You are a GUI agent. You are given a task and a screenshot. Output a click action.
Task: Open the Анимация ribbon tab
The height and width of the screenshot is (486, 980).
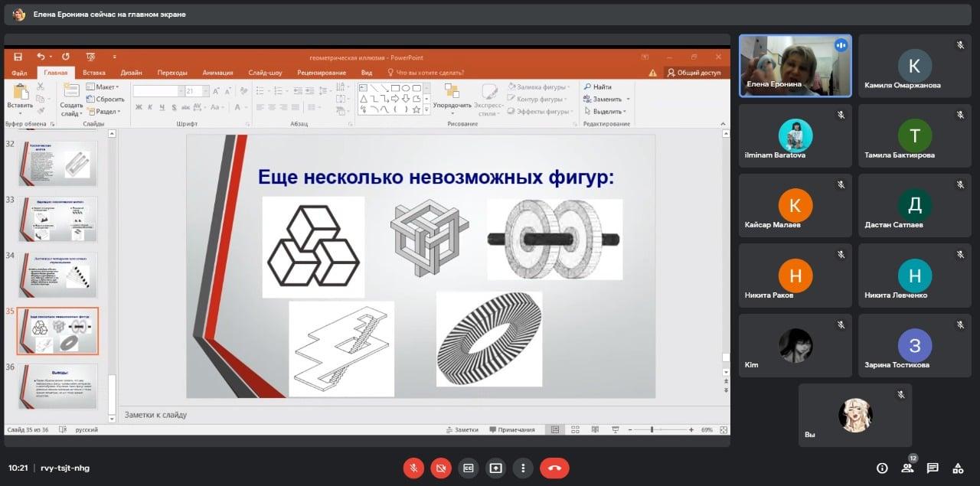click(x=217, y=73)
